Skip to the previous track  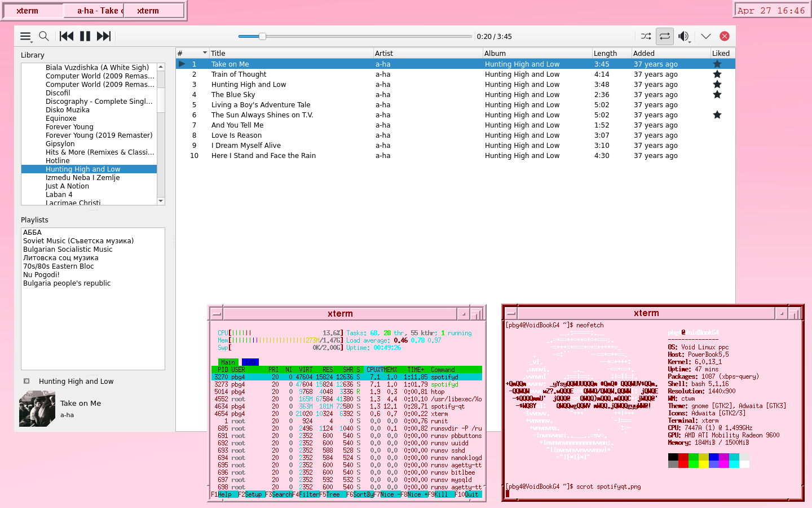pos(67,36)
